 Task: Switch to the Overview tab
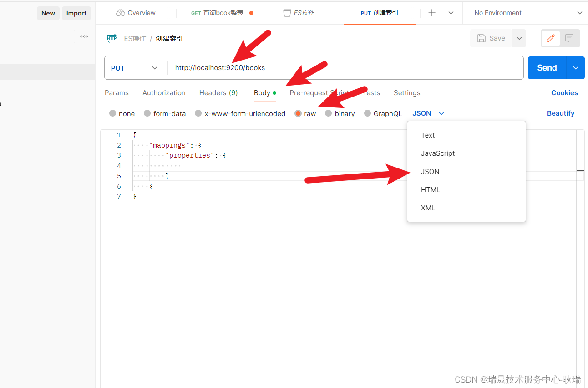pos(136,13)
